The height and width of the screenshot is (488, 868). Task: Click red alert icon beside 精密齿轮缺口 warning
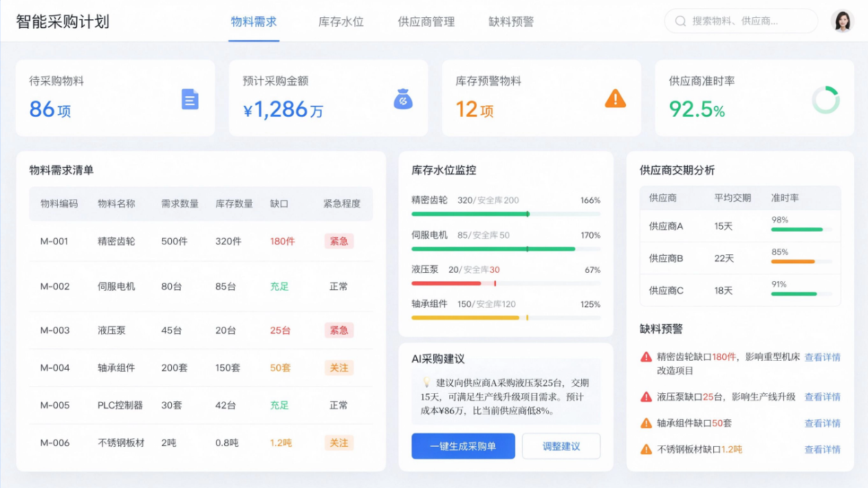[646, 357]
